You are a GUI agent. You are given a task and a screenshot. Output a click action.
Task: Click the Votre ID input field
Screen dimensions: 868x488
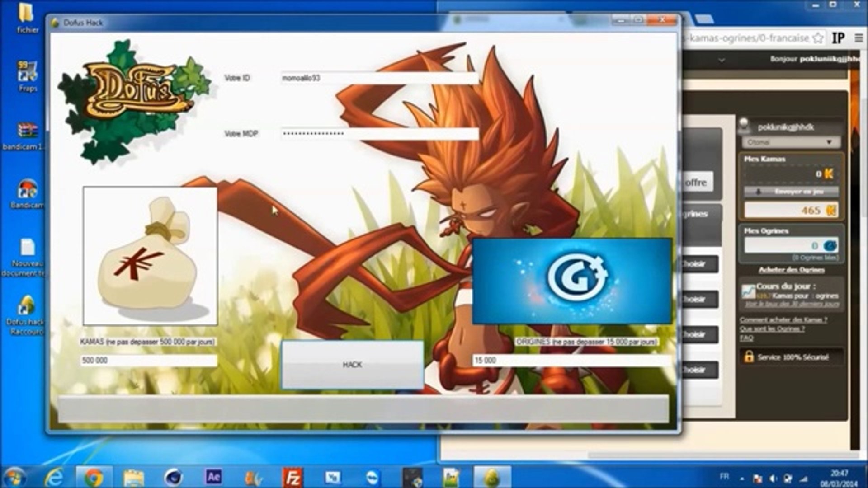click(379, 78)
